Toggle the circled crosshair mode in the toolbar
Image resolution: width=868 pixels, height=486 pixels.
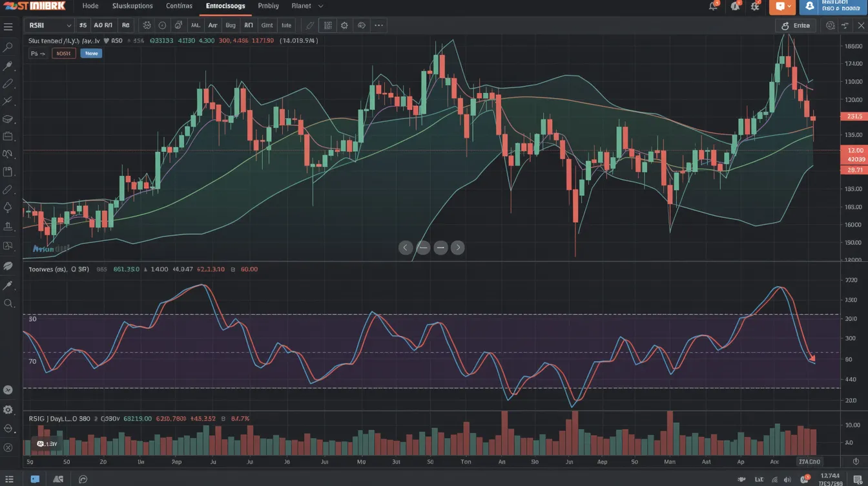click(162, 25)
